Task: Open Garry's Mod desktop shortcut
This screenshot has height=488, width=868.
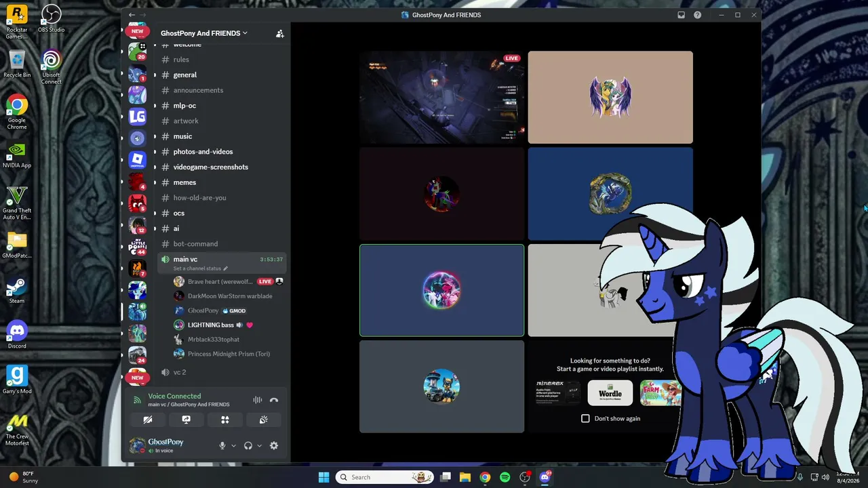Action: click(17, 380)
